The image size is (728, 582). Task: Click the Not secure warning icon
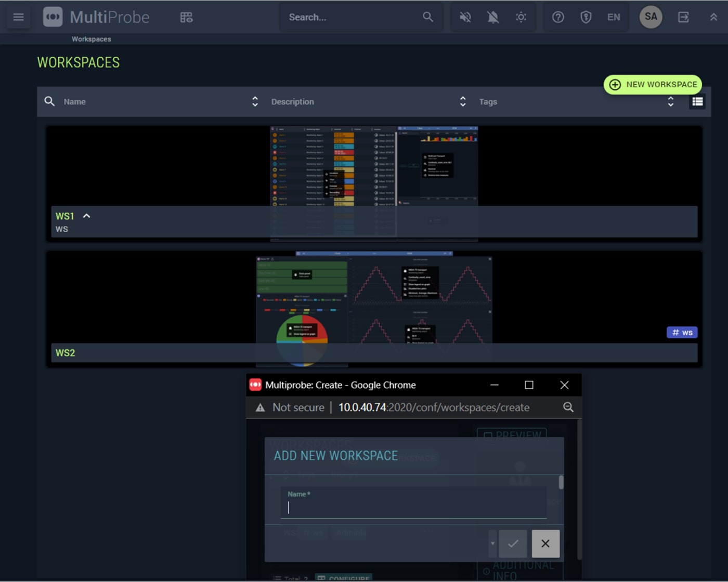(260, 408)
